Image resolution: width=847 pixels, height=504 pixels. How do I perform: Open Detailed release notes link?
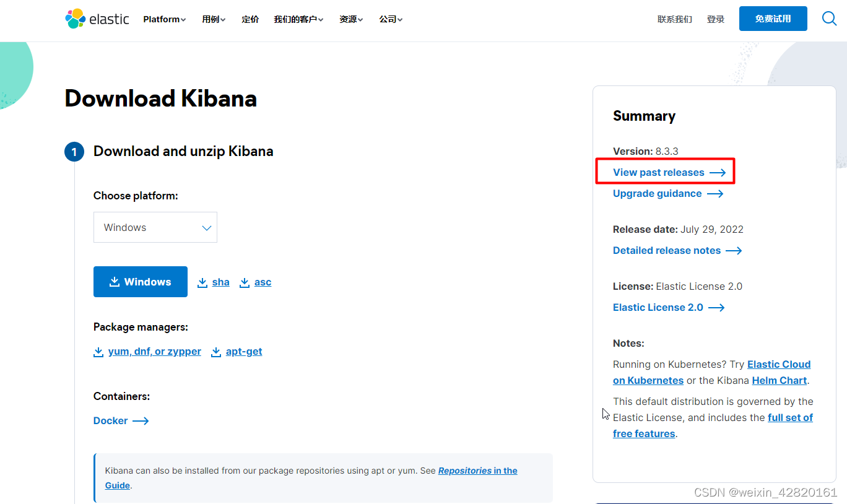click(667, 251)
